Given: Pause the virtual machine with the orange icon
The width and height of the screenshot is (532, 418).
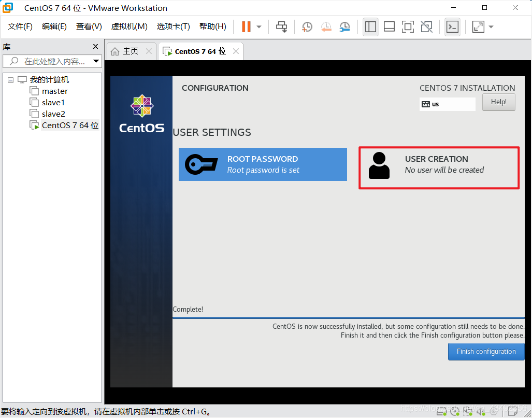Looking at the screenshot, I should [x=247, y=26].
